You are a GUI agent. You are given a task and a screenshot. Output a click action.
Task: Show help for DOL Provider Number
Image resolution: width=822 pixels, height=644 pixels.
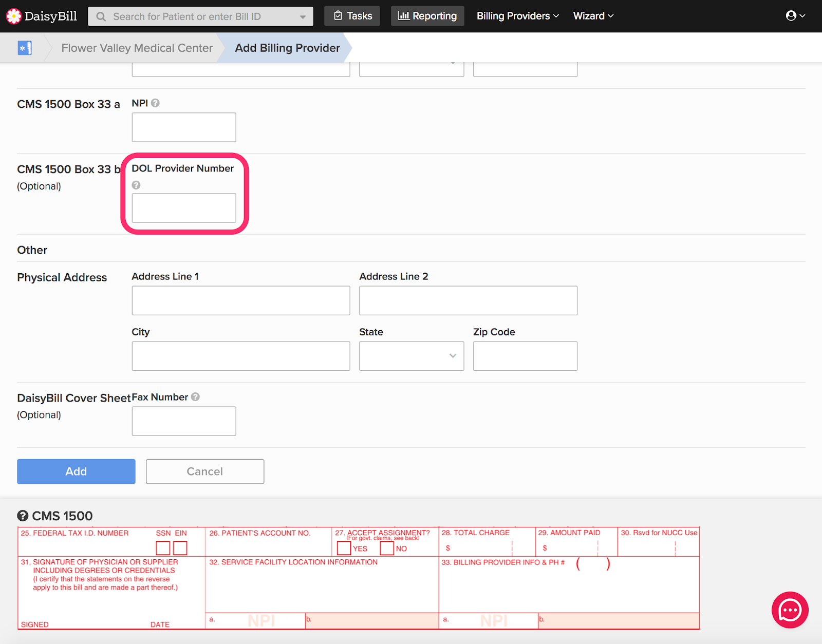click(136, 185)
